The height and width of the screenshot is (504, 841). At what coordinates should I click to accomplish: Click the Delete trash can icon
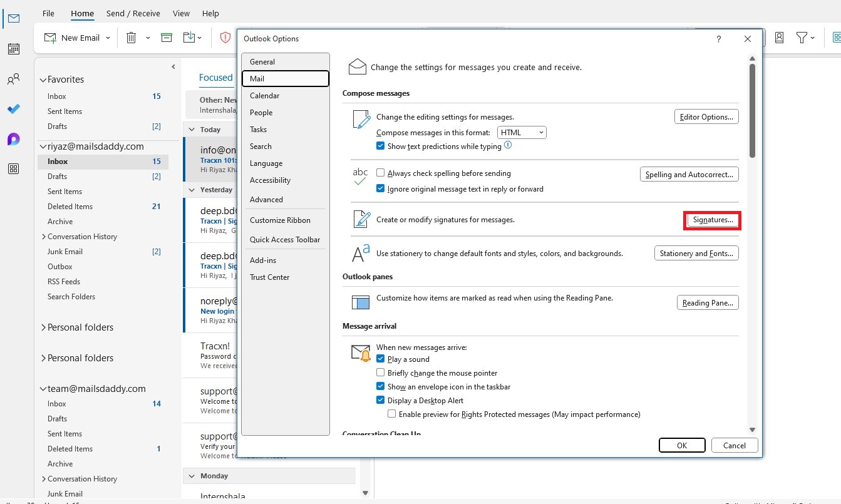click(132, 38)
